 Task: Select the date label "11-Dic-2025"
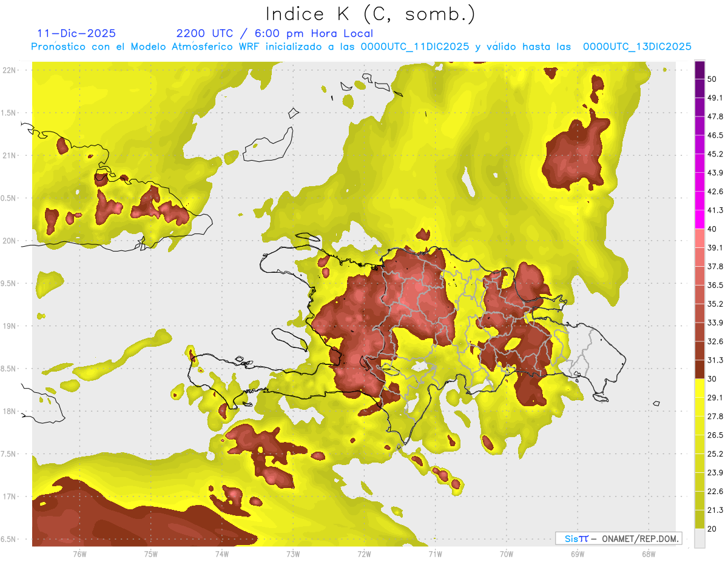point(76,33)
